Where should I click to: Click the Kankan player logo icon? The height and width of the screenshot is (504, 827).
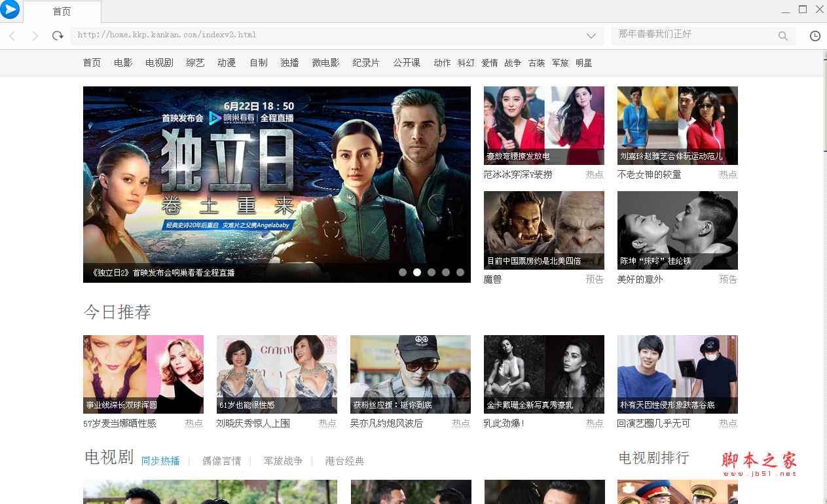(x=10, y=9)
